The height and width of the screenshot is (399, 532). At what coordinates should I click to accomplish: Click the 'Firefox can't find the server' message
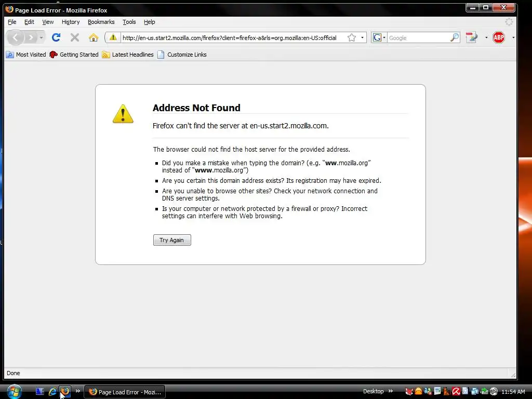[241, 126]
